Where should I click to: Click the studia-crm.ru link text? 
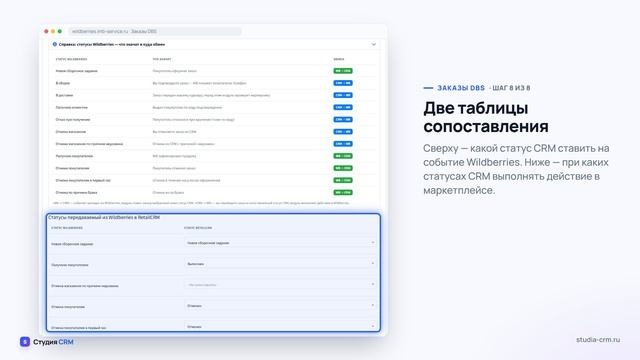pyautogui.click(x=598, y=340)
